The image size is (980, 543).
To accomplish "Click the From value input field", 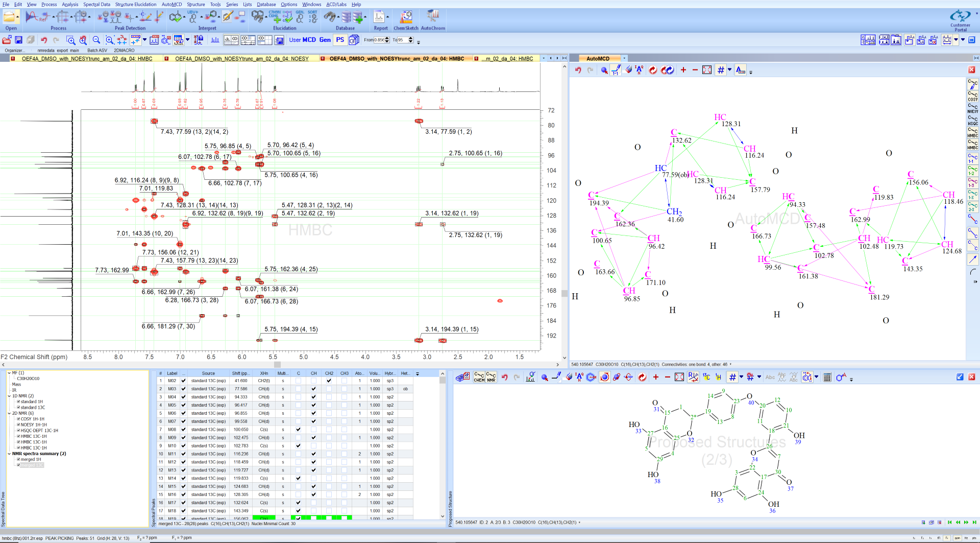I will point(379,40).
